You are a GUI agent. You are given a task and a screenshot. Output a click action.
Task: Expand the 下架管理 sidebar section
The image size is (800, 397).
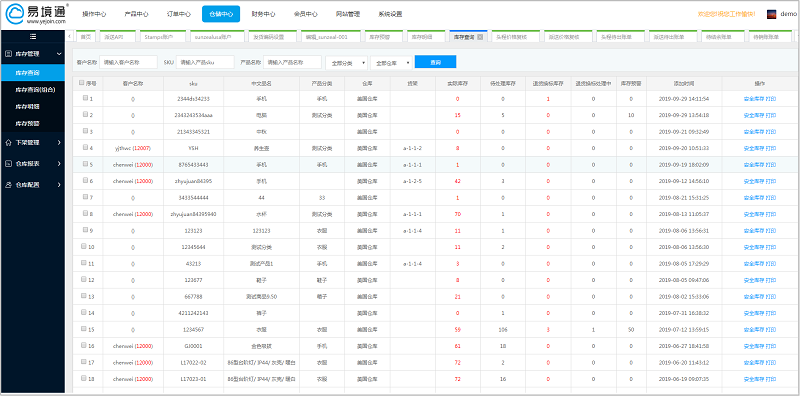point(33,143)
